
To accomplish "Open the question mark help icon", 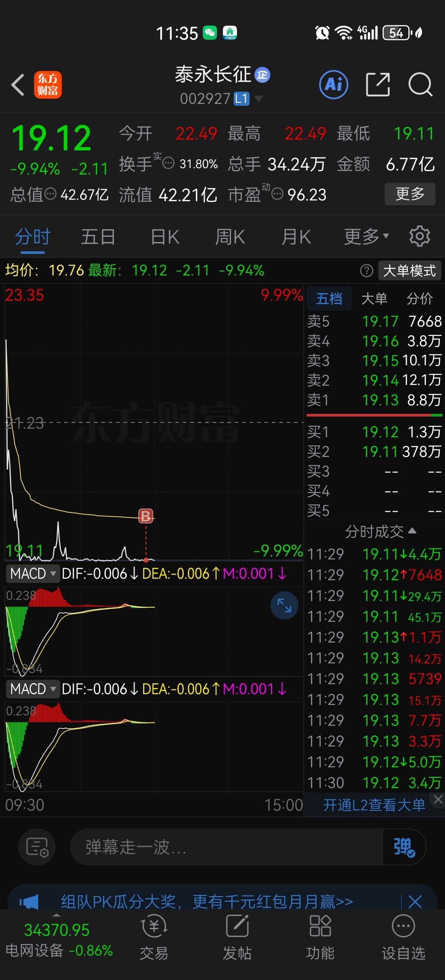I will [x=366, y=271].
